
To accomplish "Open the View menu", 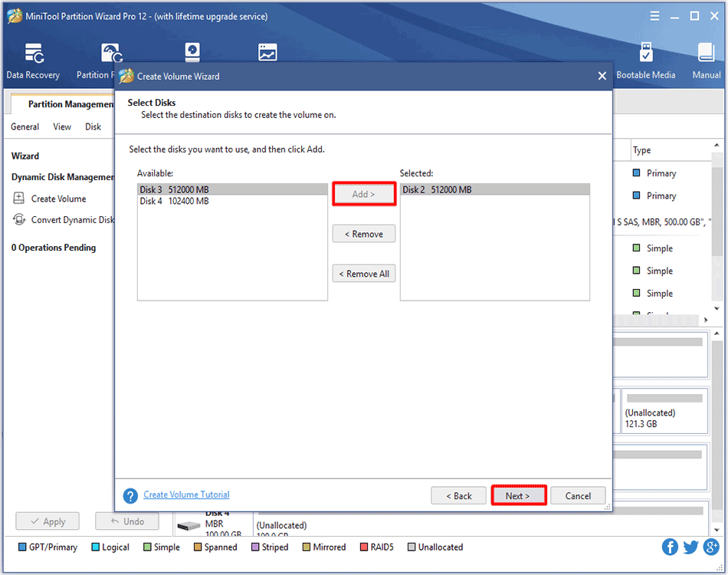I will click(x=62, y=127).
